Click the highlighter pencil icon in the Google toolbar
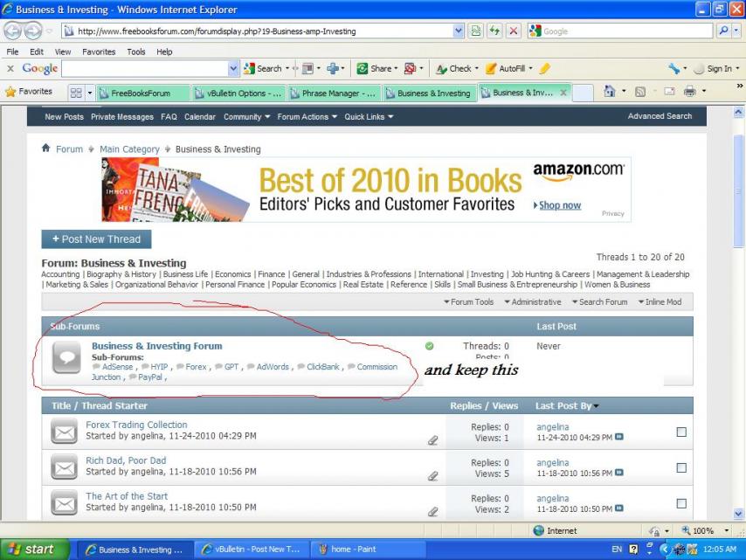746x560 pixels. [x=545, y=68]
